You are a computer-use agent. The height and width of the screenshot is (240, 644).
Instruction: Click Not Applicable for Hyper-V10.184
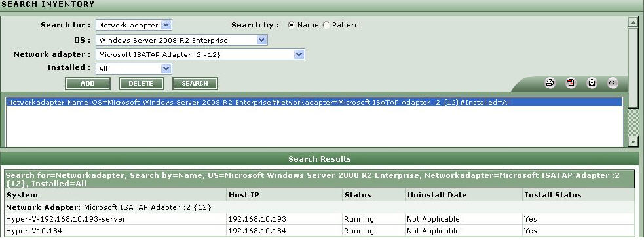[x=433, y=231]
